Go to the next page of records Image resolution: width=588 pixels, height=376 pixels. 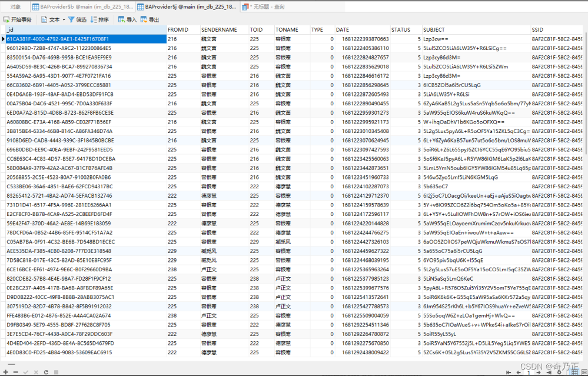click(539, 372)
